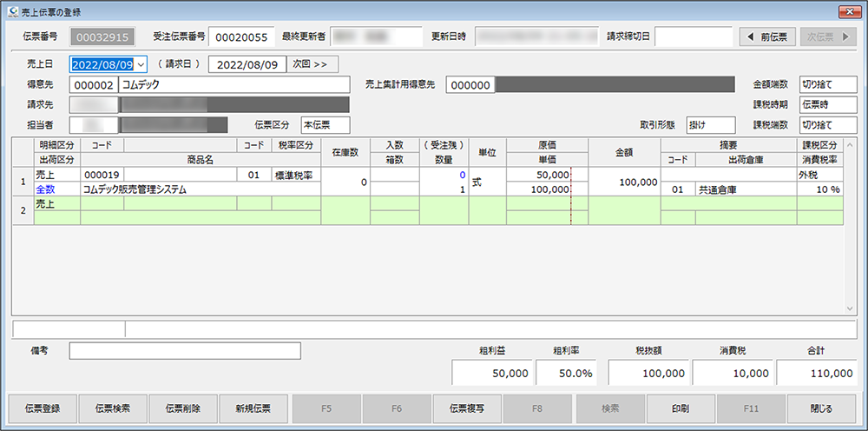The image size is (868, 431).
Task: Click the 次伝票 next slip button
Action: click(827, 37)
